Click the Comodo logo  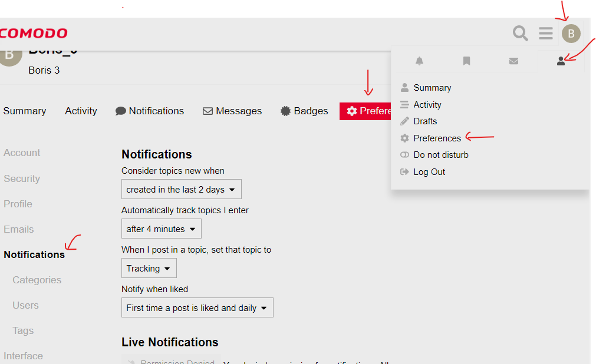[x=34, y=34]
